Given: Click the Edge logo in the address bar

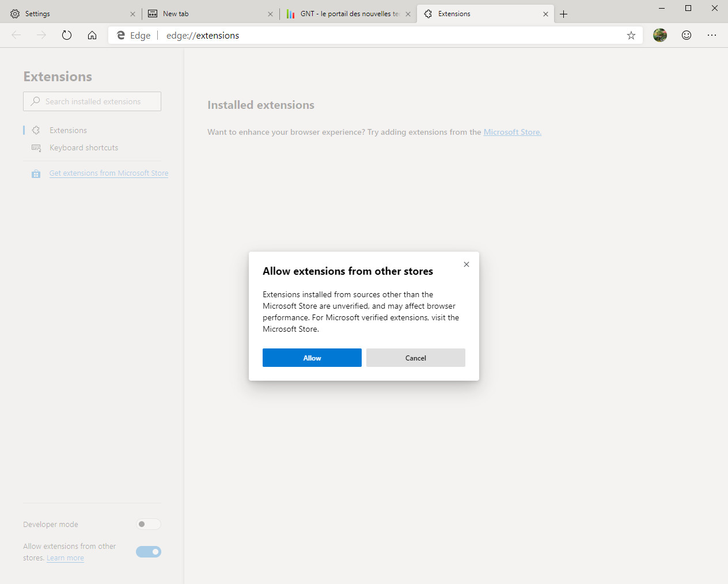Looking at the screenshot, I should point(120,35).
